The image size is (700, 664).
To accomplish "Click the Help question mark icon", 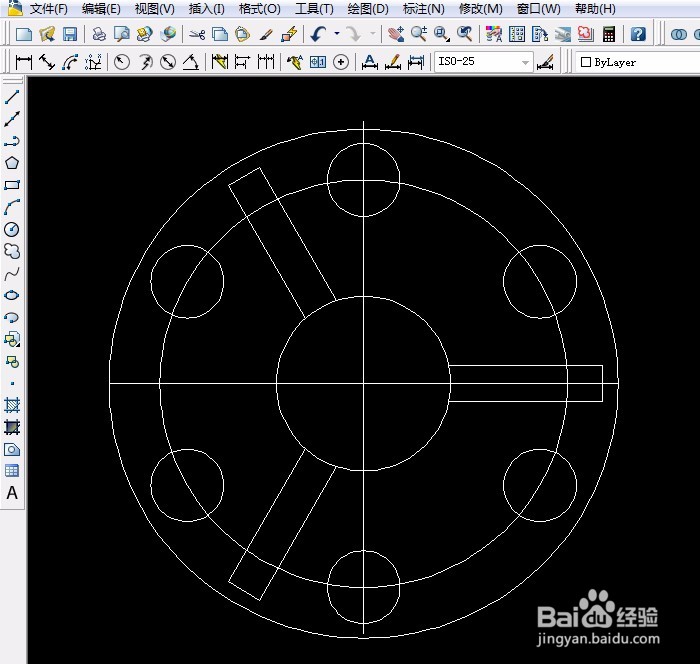I will (638, 33).
